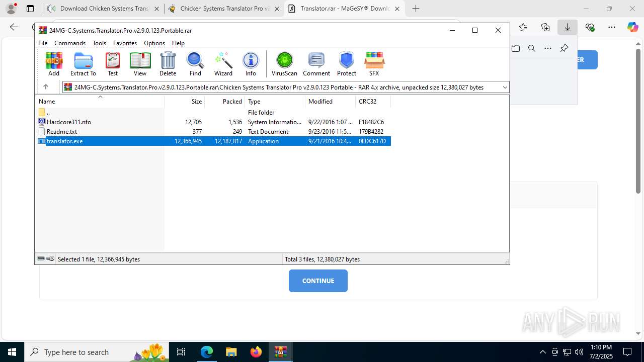Show hidden tray icons chevron
This screenshot has height=362, width=644.
[542, 352]
